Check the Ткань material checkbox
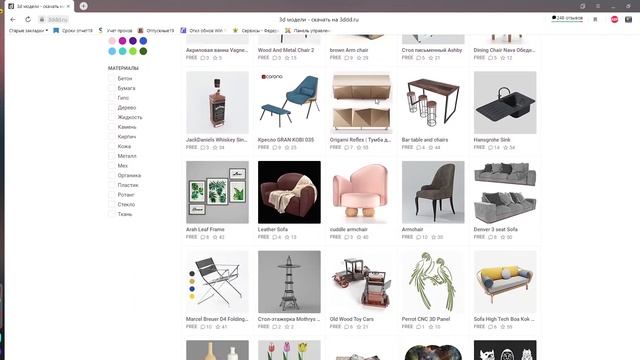This screenshot has width=640, height=360. click(x=111, y=214)
